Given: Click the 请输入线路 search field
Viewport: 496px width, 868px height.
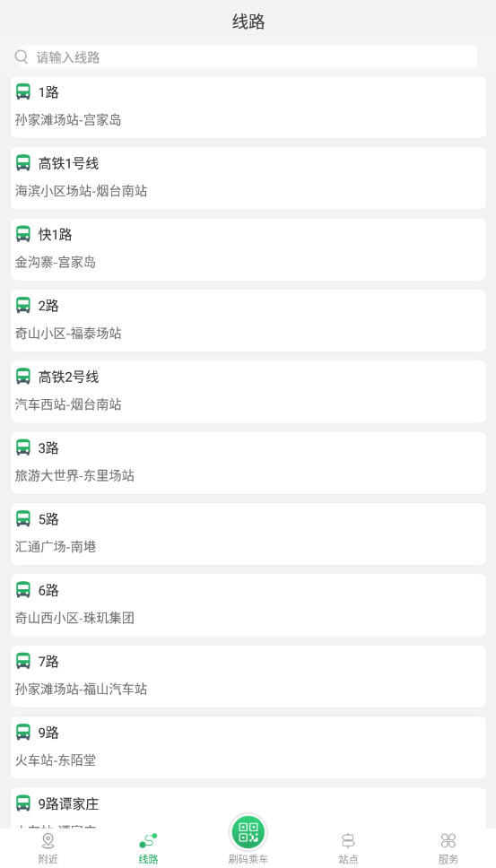Looking at the screenshot, I should point(245,56).
